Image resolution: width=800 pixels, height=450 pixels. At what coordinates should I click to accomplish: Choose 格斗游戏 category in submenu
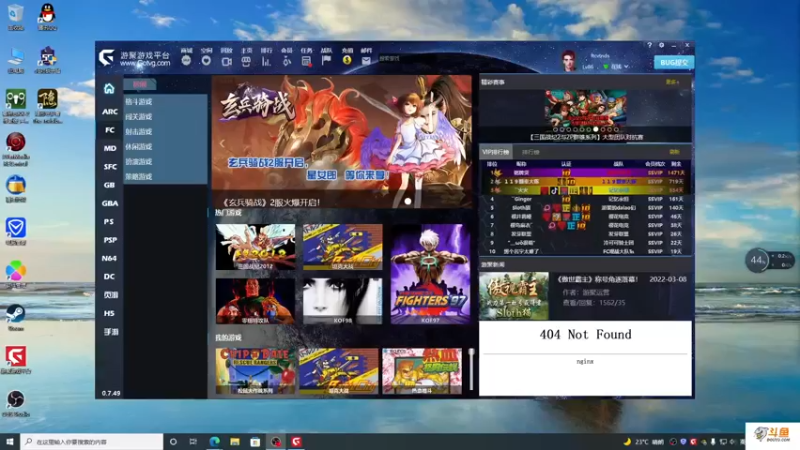tap(138, 102)
